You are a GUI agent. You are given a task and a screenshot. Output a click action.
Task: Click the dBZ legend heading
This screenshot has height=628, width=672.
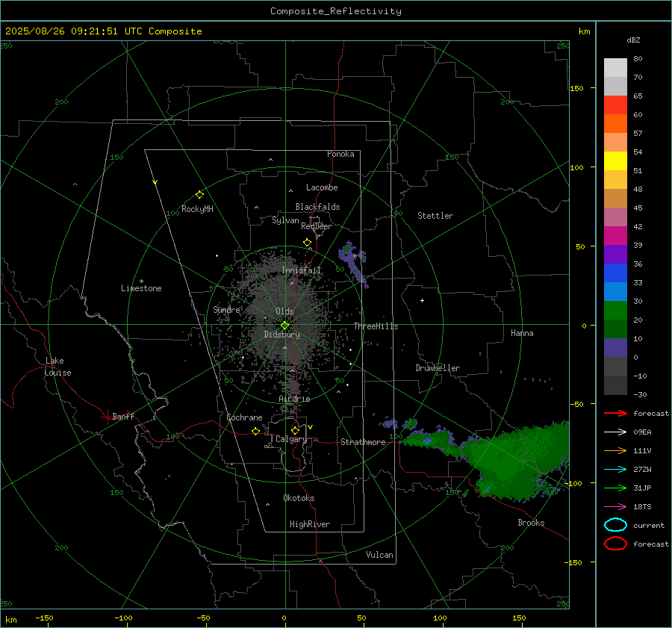pyautogui.click(x=633, y=40)
